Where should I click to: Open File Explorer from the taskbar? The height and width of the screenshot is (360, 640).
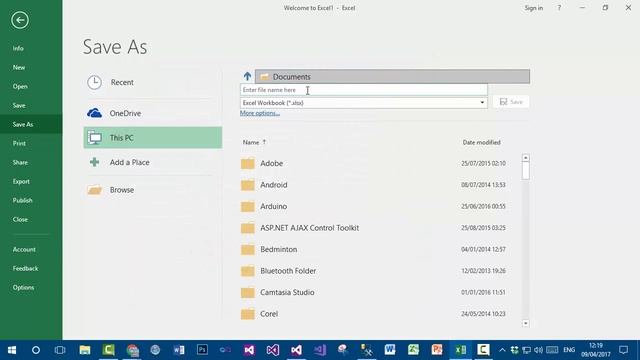pos(85,350)
